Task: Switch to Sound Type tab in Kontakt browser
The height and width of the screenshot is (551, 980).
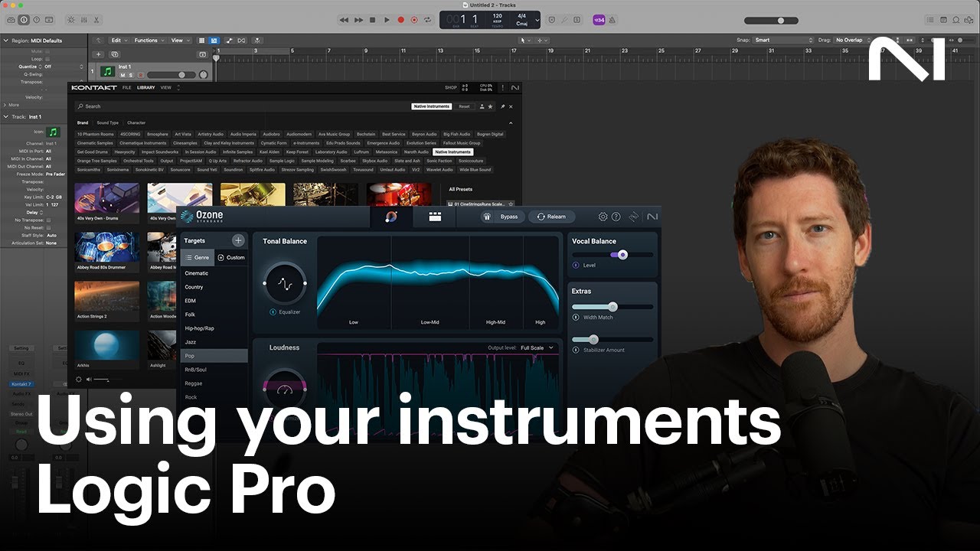Action: pos(107,122)
